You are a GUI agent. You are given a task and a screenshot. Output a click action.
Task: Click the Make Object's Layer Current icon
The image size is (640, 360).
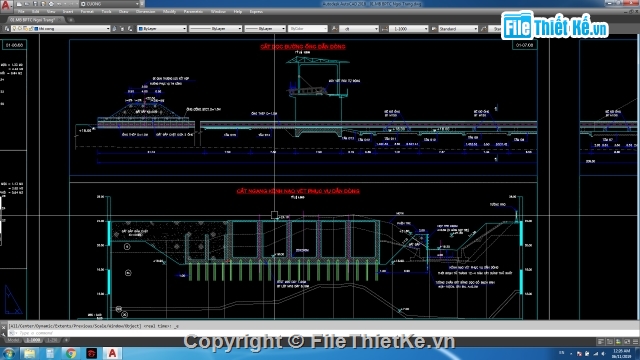click(x=115, y=29)
